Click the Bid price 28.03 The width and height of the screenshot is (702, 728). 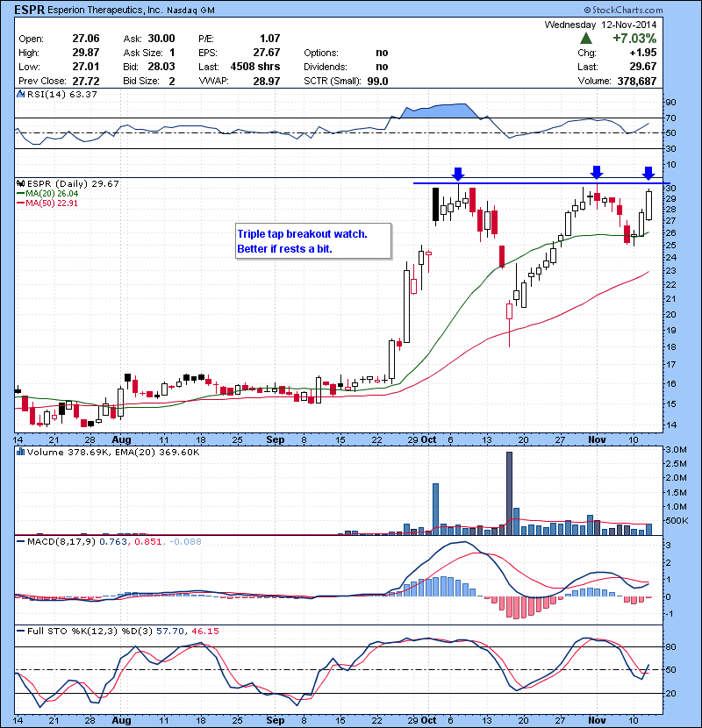161,67
